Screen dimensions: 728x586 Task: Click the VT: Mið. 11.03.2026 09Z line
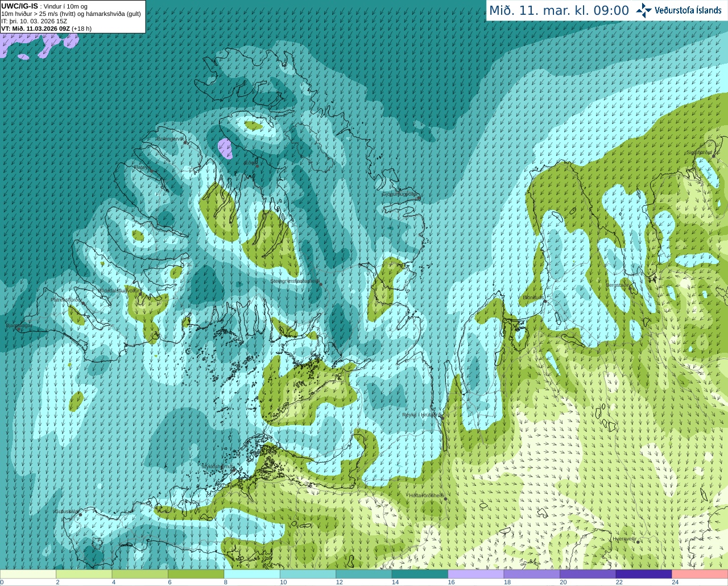point(46,28)
